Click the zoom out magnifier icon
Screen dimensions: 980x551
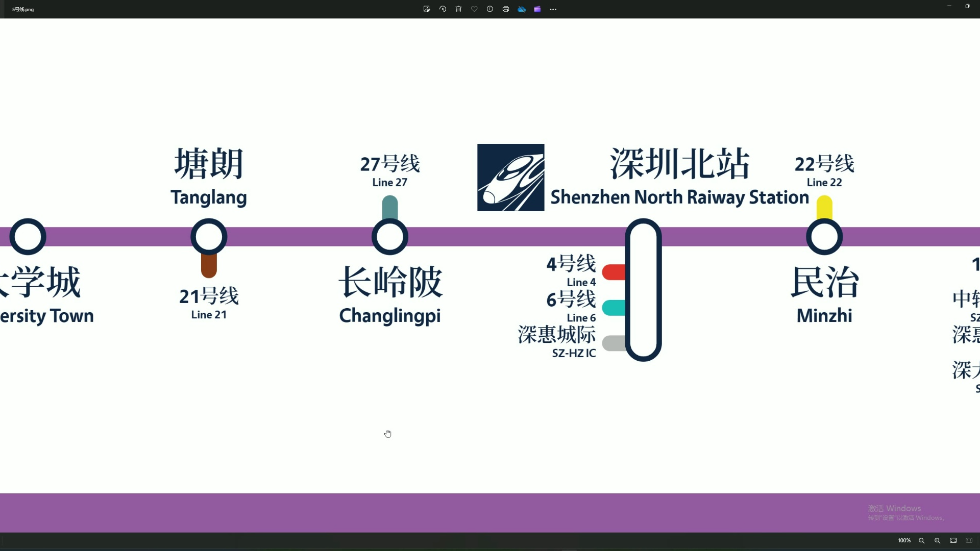(921, 541)
